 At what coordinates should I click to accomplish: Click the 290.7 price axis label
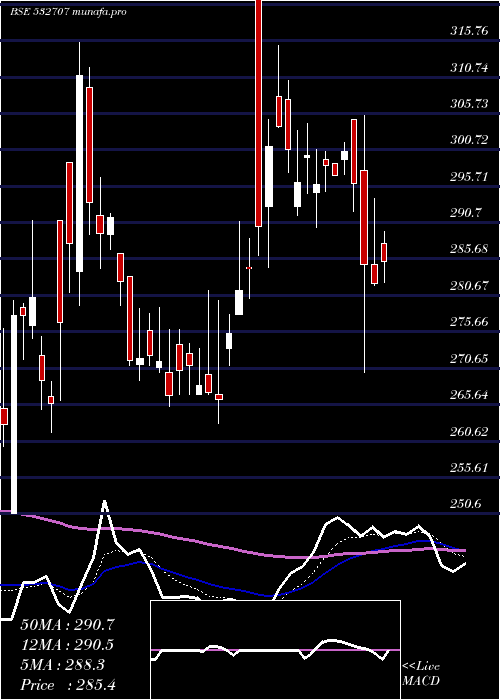click(x=465, y=213)
